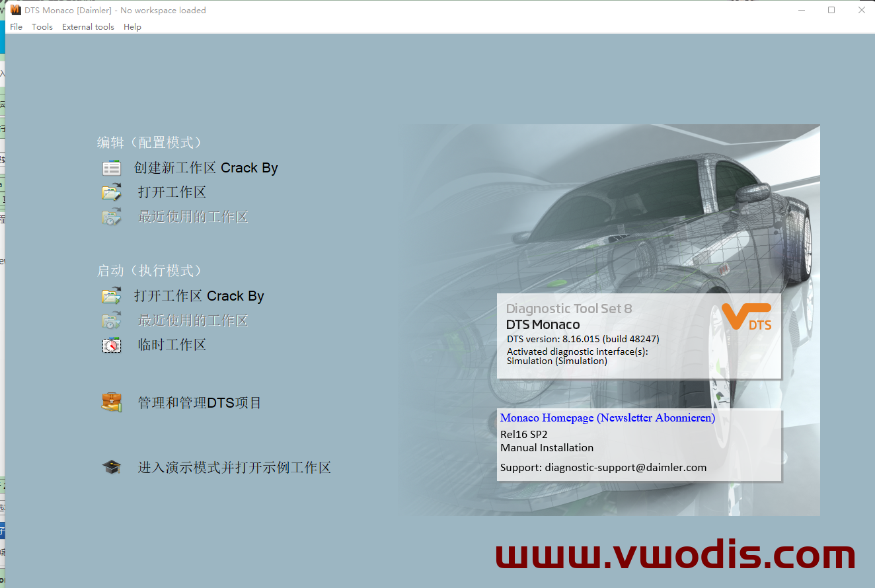Screen dimensions: 875x588
Task: Open 管理和管理DTS项目
Action: 200,402
